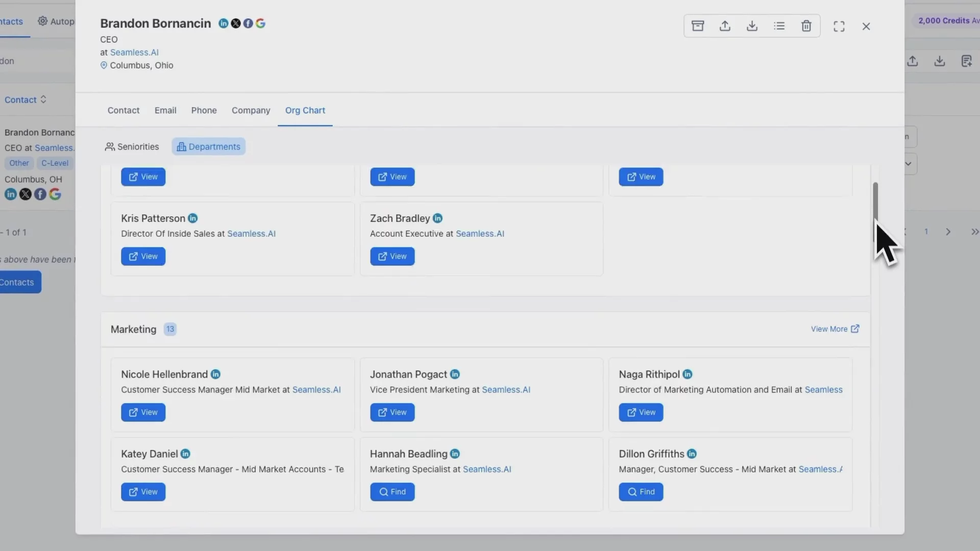The width and height of the screenshot is (980, 551).
Task: Click the list icon in modal toolbar
Action: [779, 26]
